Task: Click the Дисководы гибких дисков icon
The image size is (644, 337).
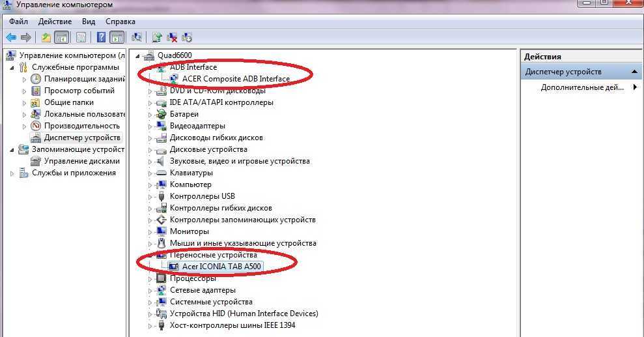Action: coord(161,138)
